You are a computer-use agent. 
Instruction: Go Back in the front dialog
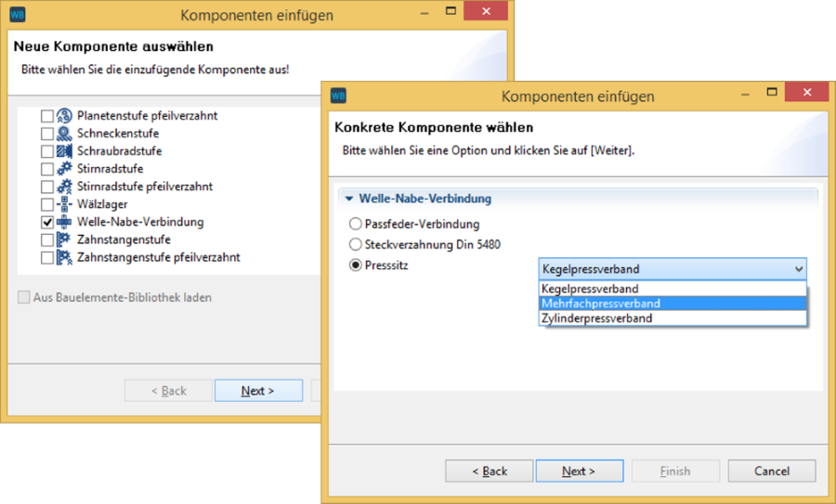click(x=489, y=472)
